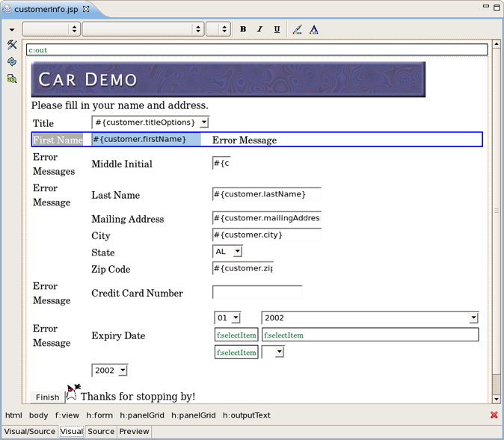504x440 pixels.
Task: Open the small font size combo box
Action: click(x=218, y=29)
